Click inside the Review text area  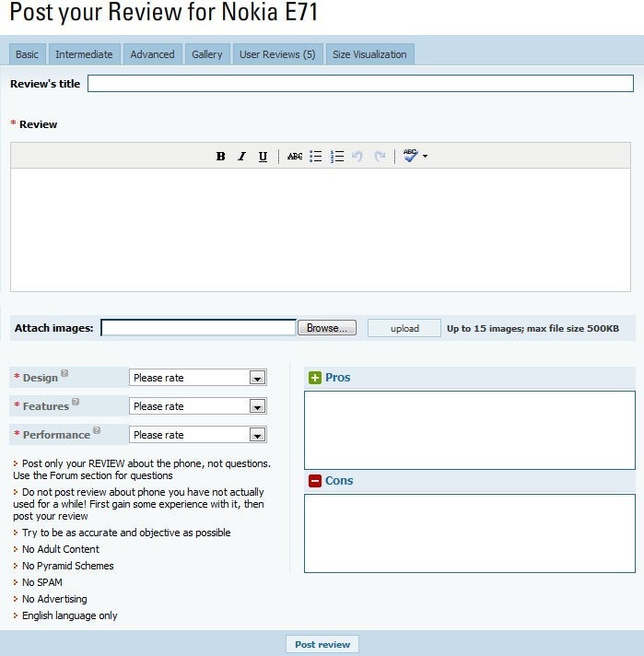[x=321, y=229]
